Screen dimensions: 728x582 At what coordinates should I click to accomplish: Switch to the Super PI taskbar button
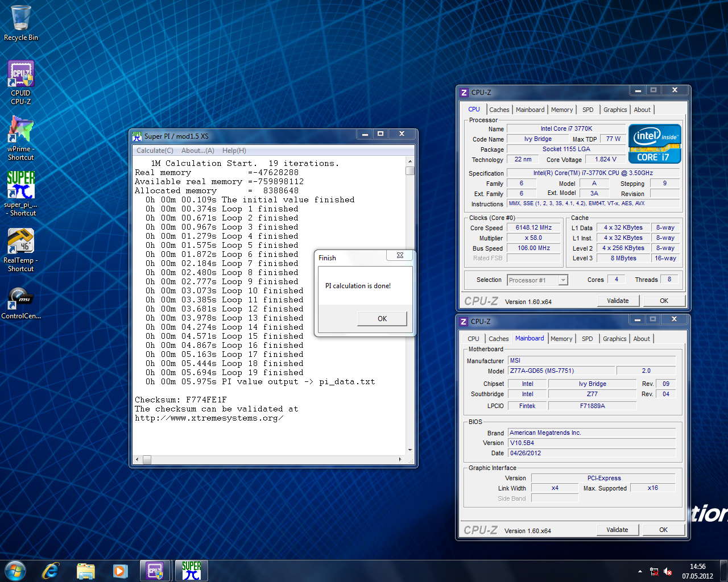point(192,571)
